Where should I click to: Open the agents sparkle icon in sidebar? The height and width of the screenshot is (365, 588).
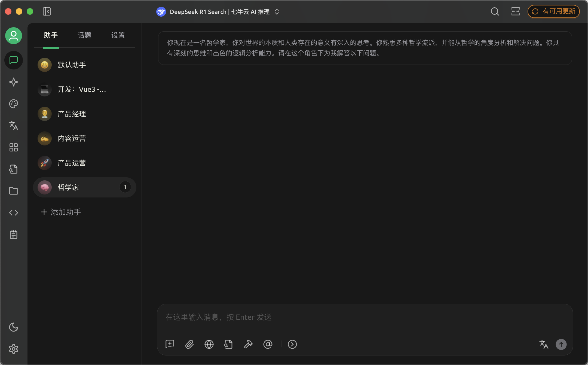click(14, 82)
